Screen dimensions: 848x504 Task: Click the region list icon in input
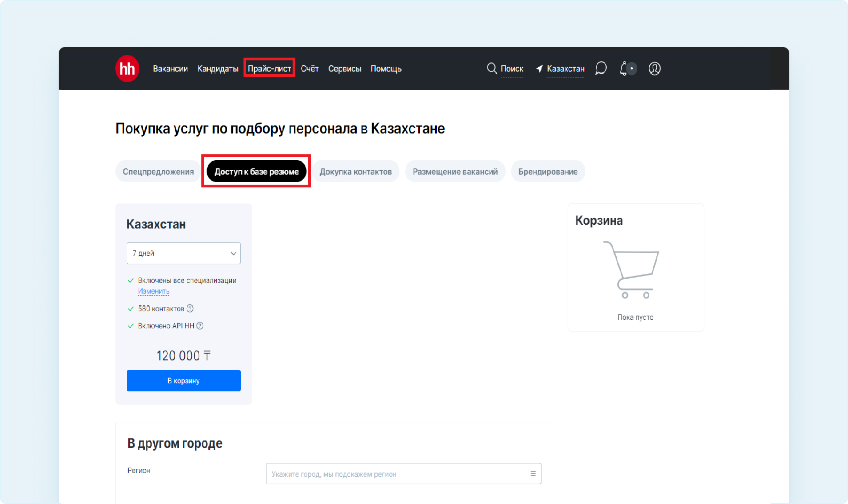pos(533,474)
